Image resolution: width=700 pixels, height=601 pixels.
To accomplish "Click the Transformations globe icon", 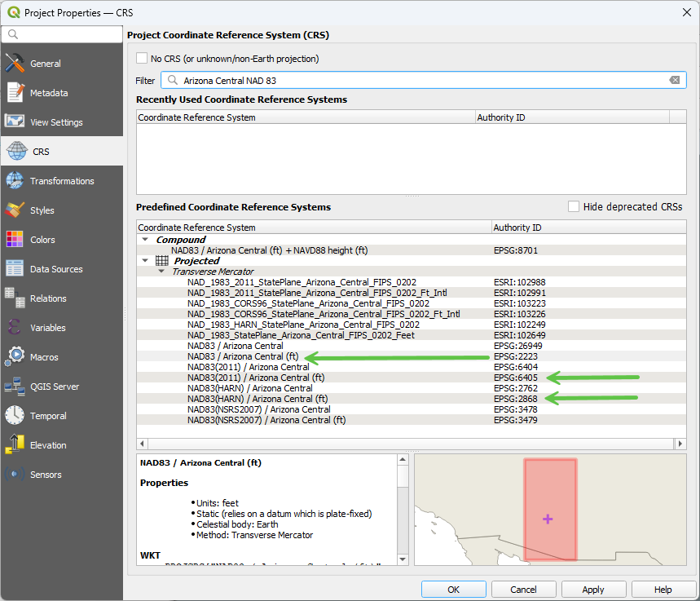I will click(x=15, y=181).
